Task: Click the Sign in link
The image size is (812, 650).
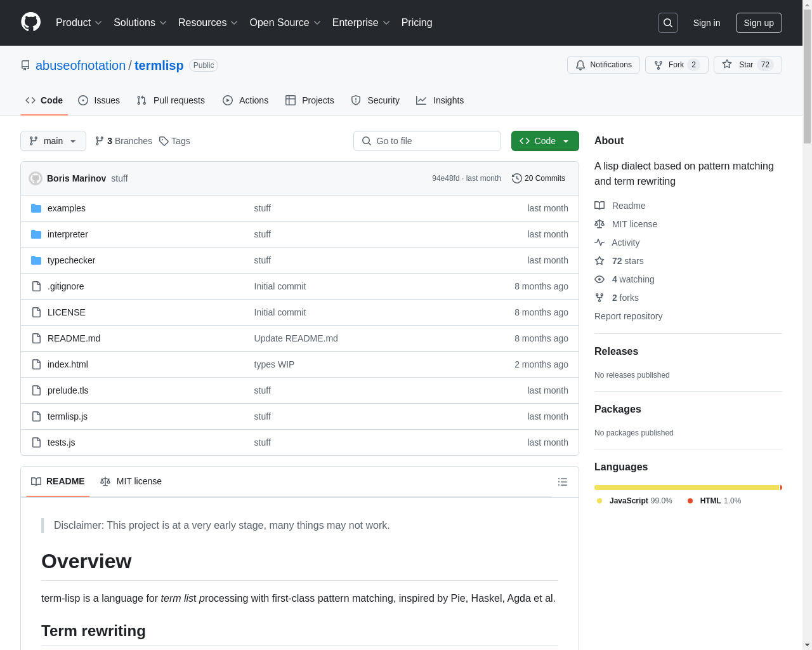Action: 707,23
